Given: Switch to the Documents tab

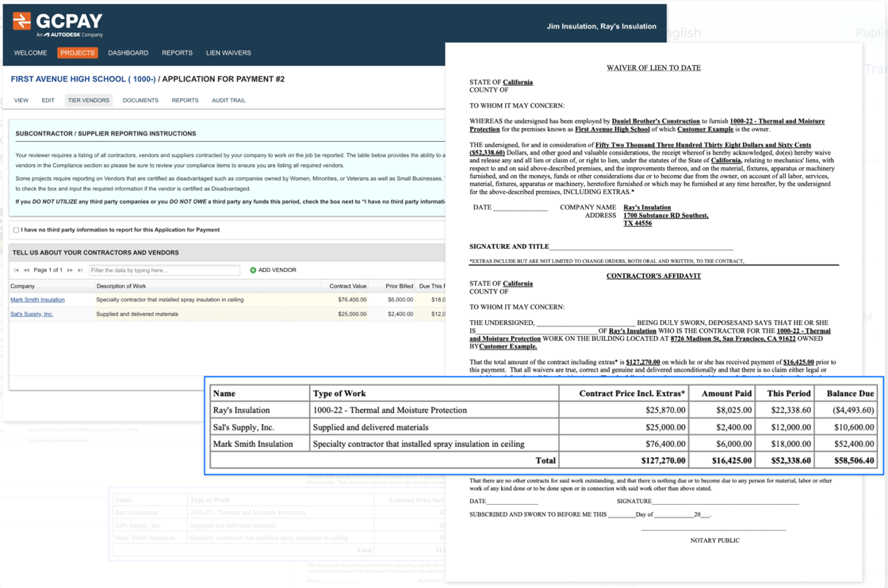Looking at the screenshot, I should point(140,101).
